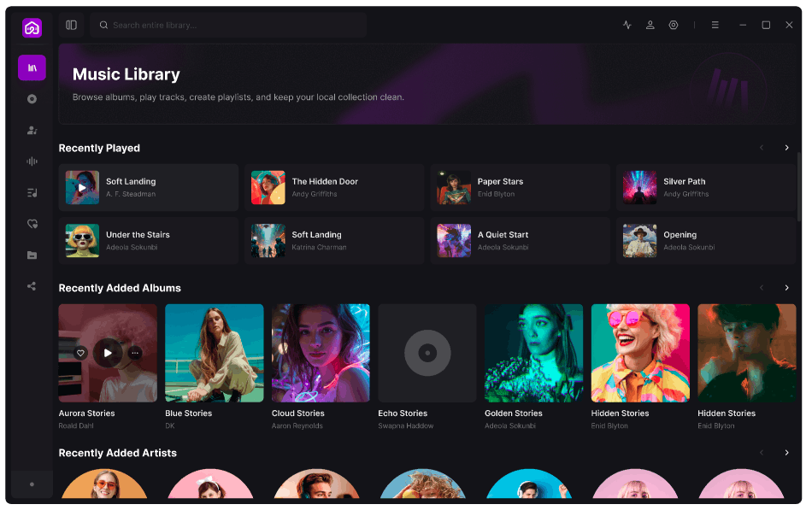
Task: Open more options on Aurora Stories
Action: pos(135,353)
